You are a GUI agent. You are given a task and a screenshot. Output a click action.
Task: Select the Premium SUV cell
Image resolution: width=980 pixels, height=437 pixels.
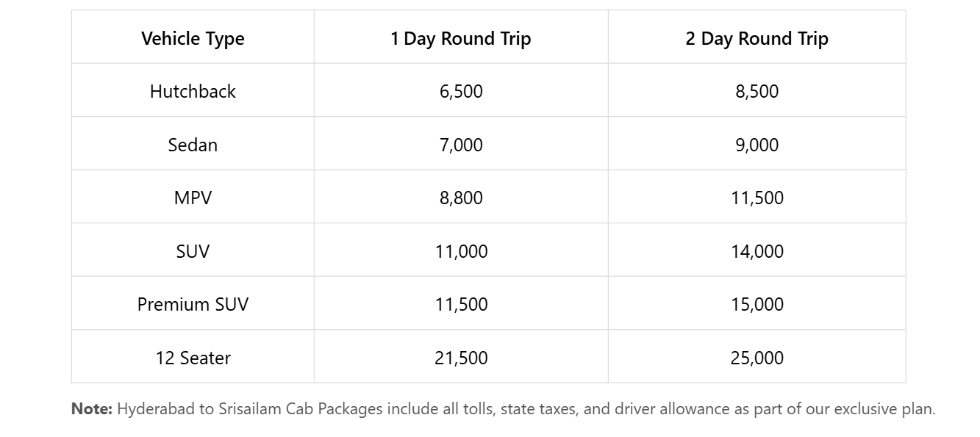point(193,304)
